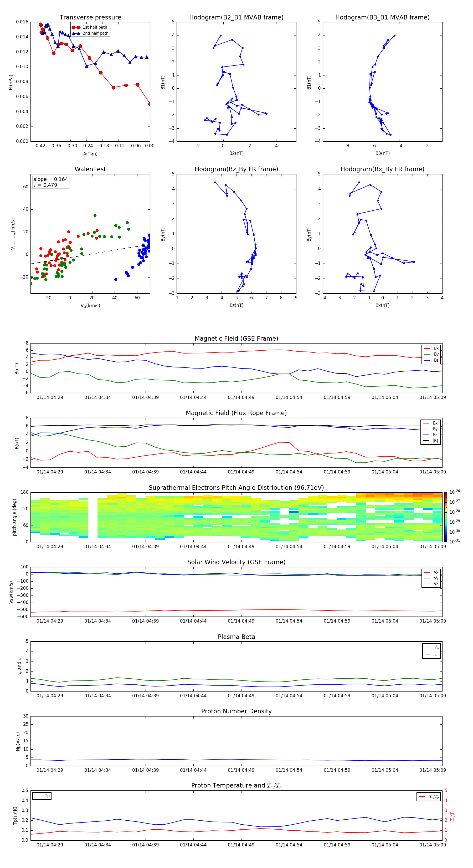
Task: Click the 'Magnetic Field (GSE Frame)' title
Action: pyautogui.click(x=236, y=339)
